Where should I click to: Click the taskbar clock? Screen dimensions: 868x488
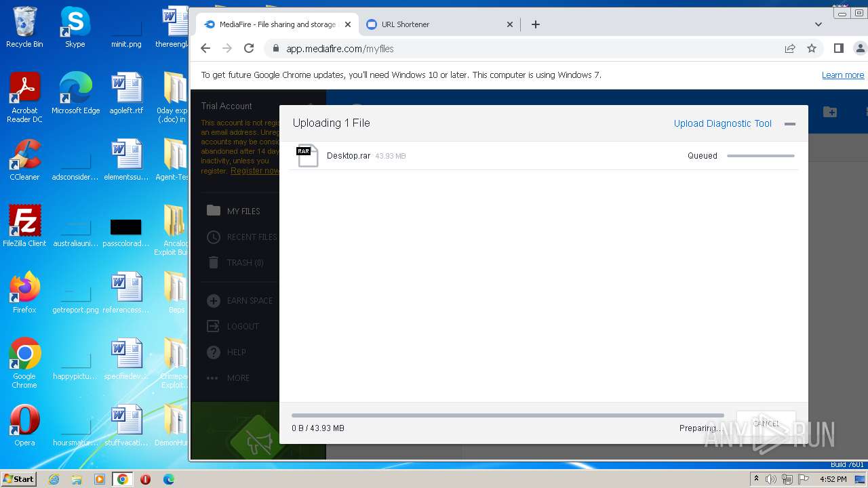(833, 479)
